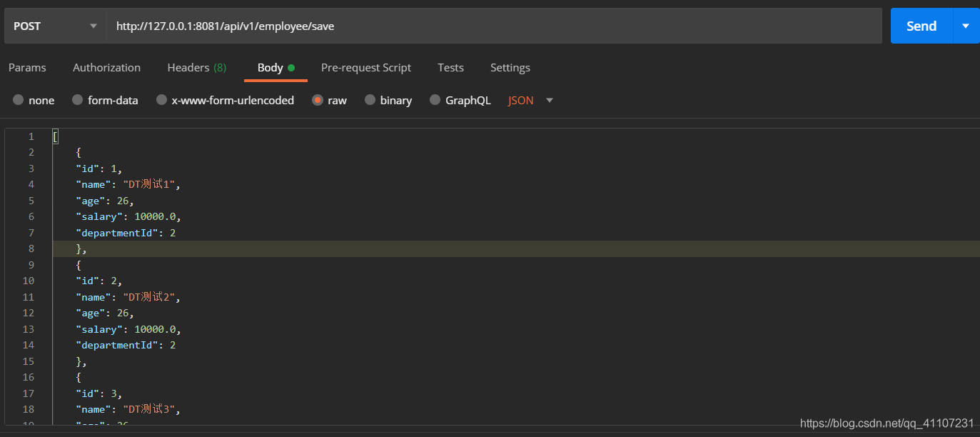Viewport: 980px width, 437px height.
Task: Open the POST method dropdown
Action: [x=54, y=26]
